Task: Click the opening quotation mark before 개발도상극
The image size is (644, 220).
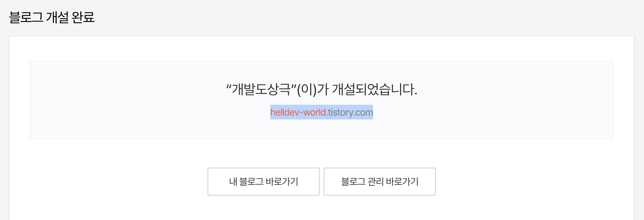Action: point(229,86)
